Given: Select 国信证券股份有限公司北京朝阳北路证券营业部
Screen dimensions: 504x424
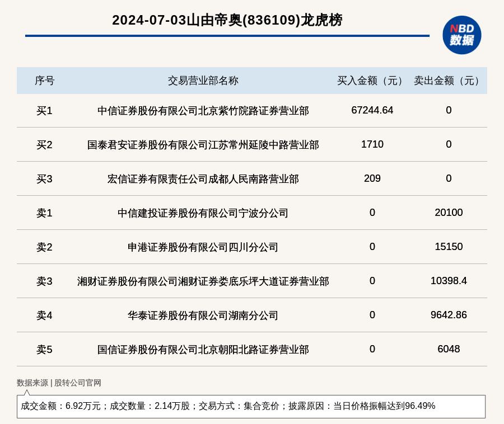Looking at the screenshot, I should pyautogui.click(x=203, y=350).
